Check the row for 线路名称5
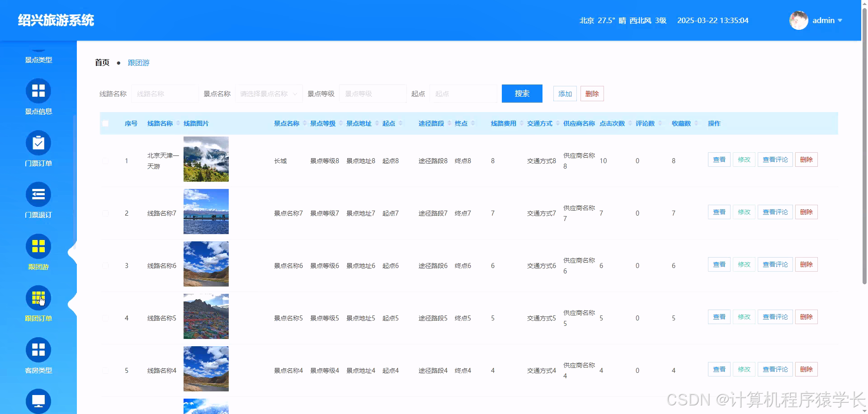The width and height of the screenshot is (868, 414). 105,318
